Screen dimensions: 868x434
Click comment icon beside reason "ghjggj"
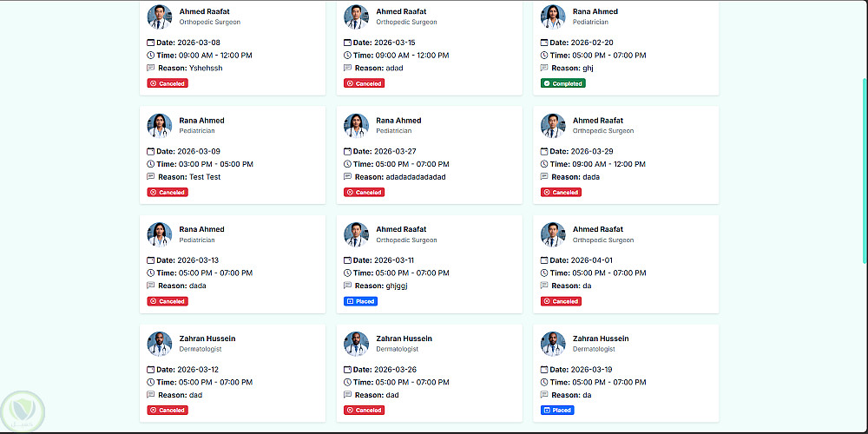click(347, 286)
